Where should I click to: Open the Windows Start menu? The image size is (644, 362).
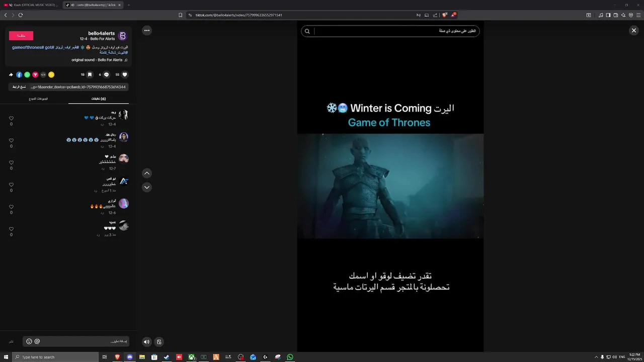[x=6, y=357]
